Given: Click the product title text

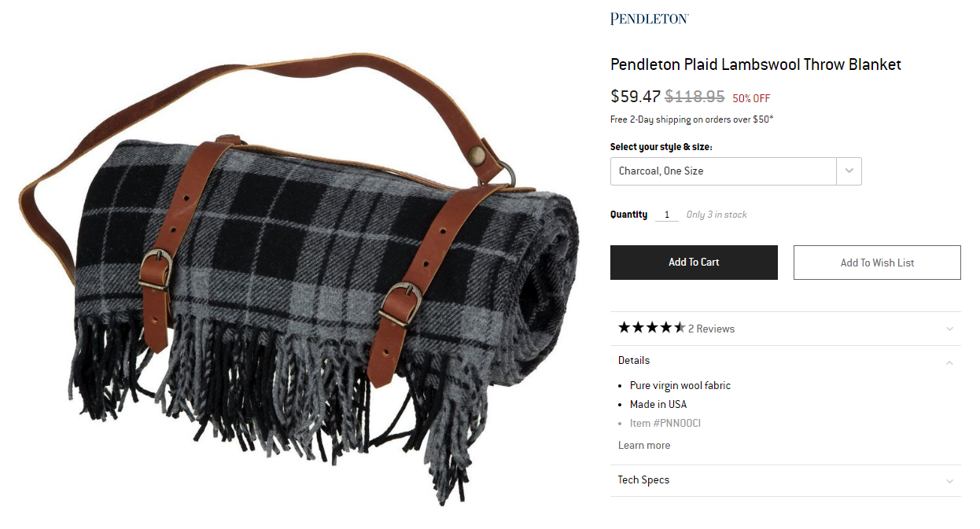Looking at the screenshot, I should pos(756,64).
